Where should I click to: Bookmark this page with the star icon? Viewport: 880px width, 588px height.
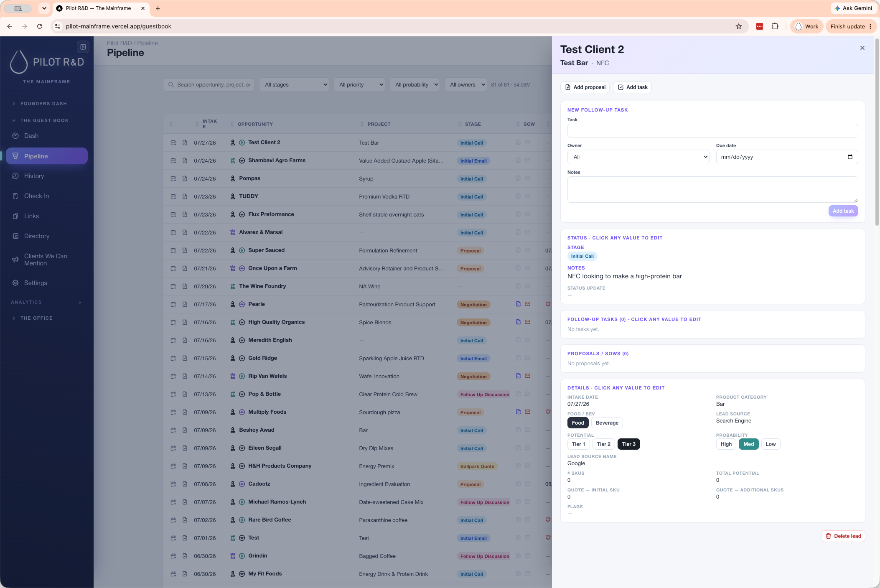tap(739, 26)
